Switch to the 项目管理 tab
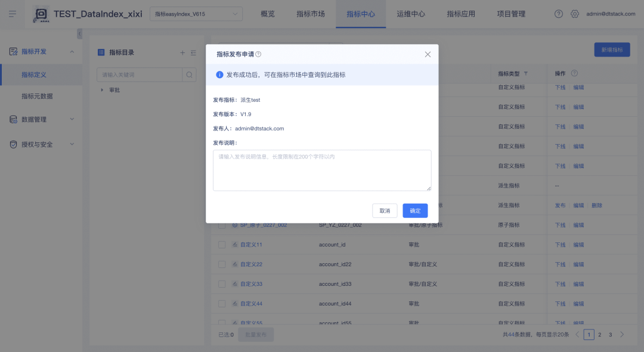 pyautogui.click(x=511, y=14)
